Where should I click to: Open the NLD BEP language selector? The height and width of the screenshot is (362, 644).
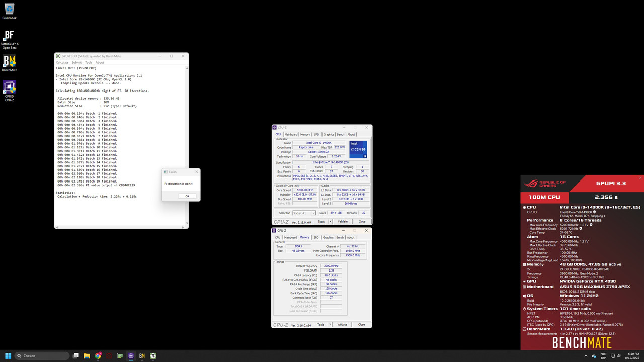click(603, 356)
